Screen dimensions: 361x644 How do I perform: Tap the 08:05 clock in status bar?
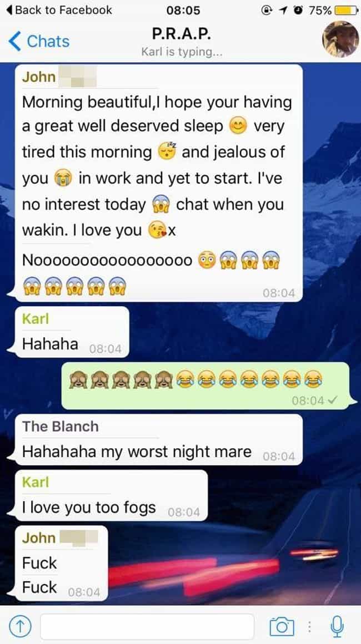click(183, 11)
